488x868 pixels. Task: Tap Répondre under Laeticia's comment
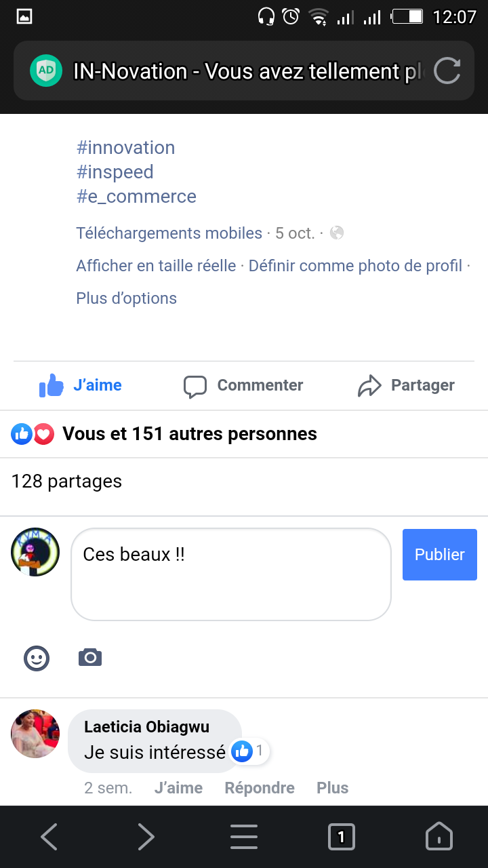pyautogui.click(x=260, y=788)
